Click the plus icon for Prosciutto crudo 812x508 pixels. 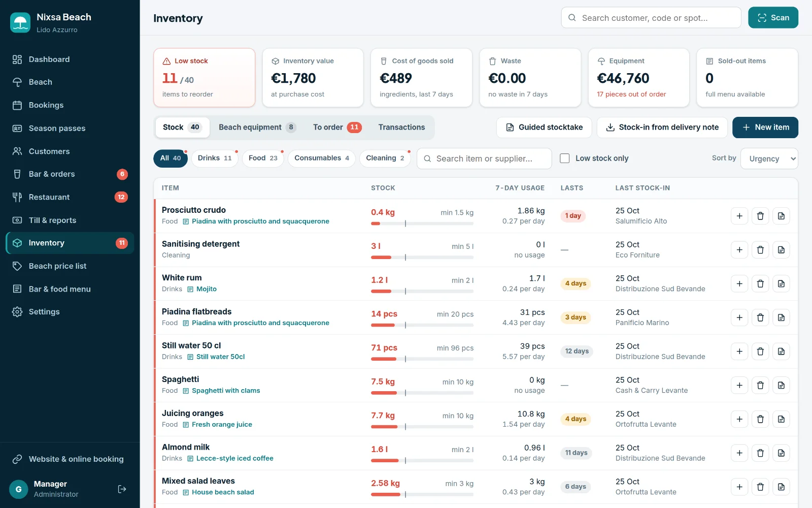point(739,216)
